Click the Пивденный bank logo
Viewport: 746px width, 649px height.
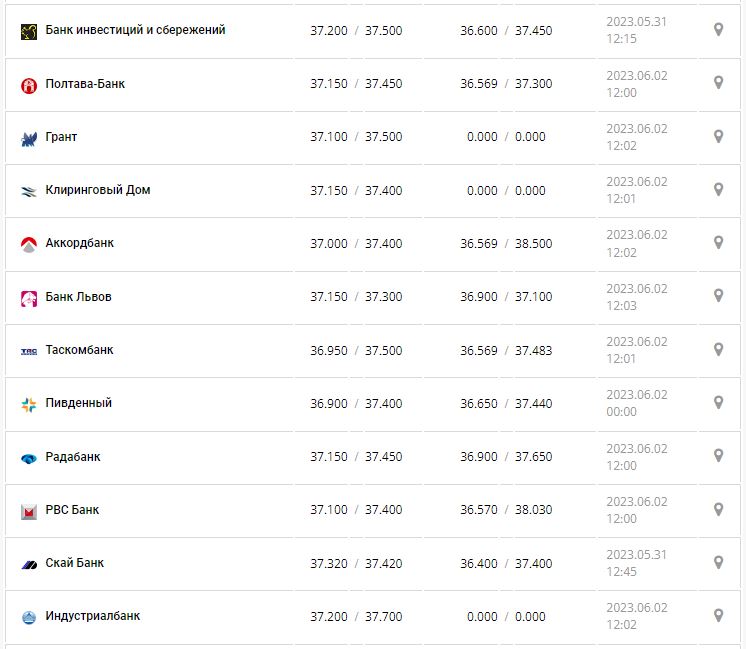[x=29, y=404]
